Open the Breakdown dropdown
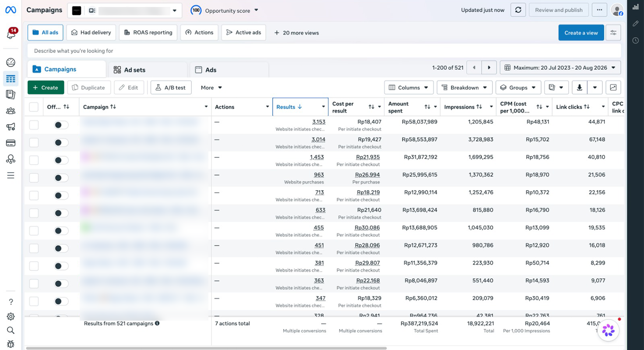Viewport: 644px width, 350px height. (x=465, y=88)
